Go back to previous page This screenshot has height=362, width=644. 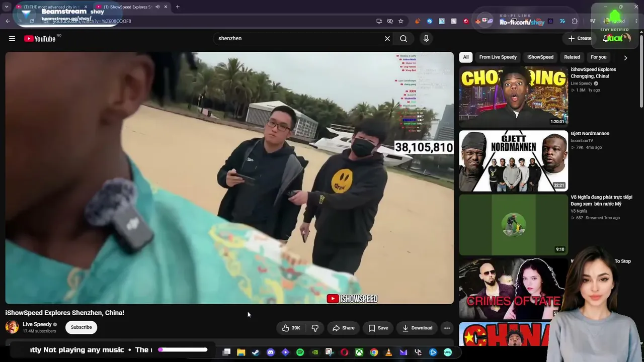8,21
